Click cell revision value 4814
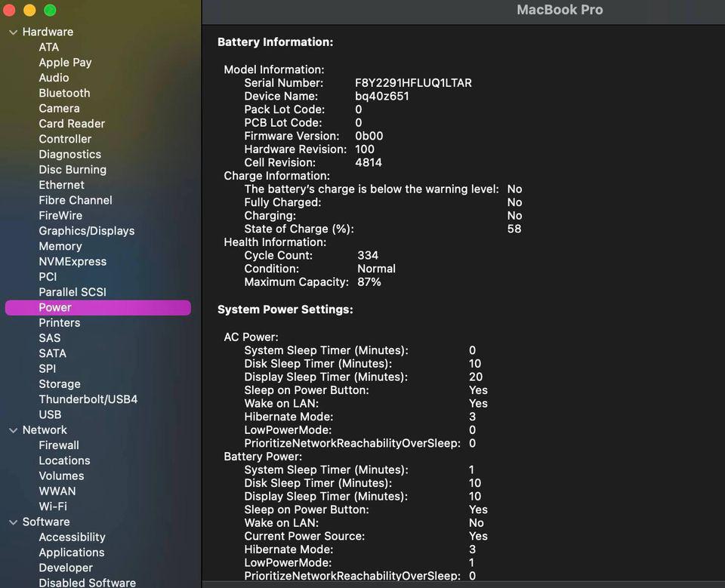725x588 pixels. pyautogui.click(x=369, y=163)
